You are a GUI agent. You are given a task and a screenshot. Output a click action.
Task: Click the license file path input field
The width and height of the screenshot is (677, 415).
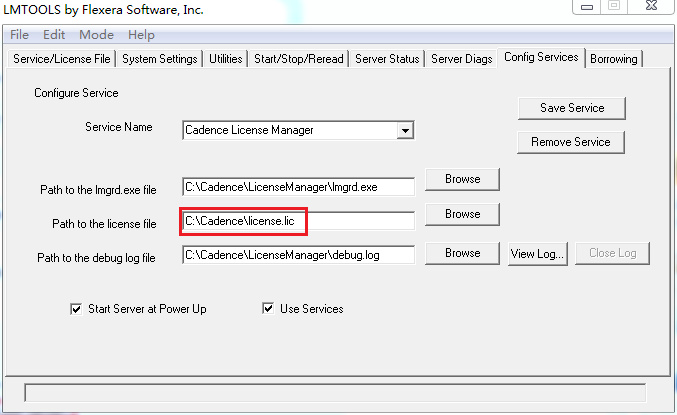(x=298, y=221)
